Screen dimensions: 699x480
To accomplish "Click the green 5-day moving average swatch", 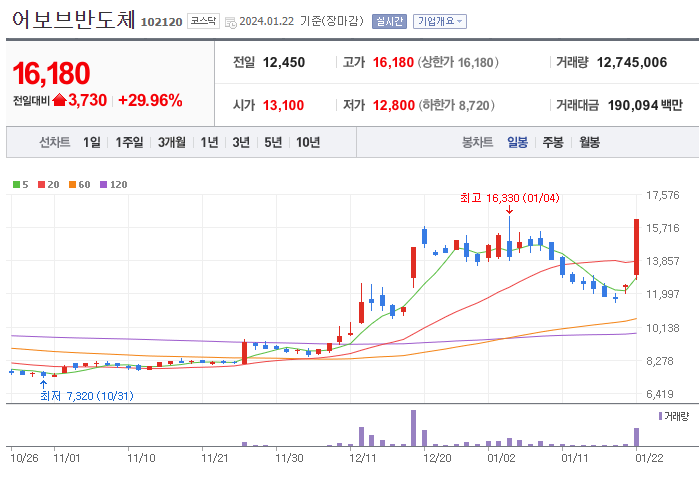I will [x=16, y=185].
